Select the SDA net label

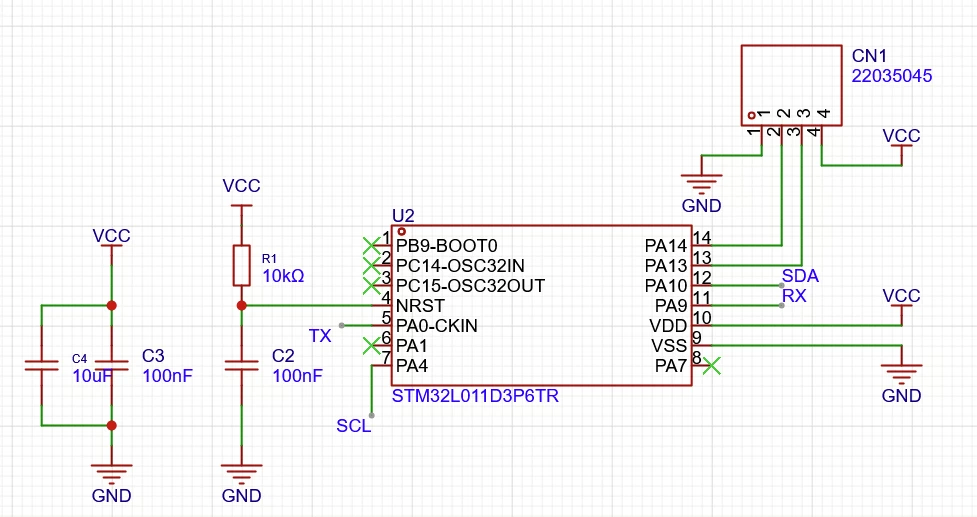[x=800, y=276]
